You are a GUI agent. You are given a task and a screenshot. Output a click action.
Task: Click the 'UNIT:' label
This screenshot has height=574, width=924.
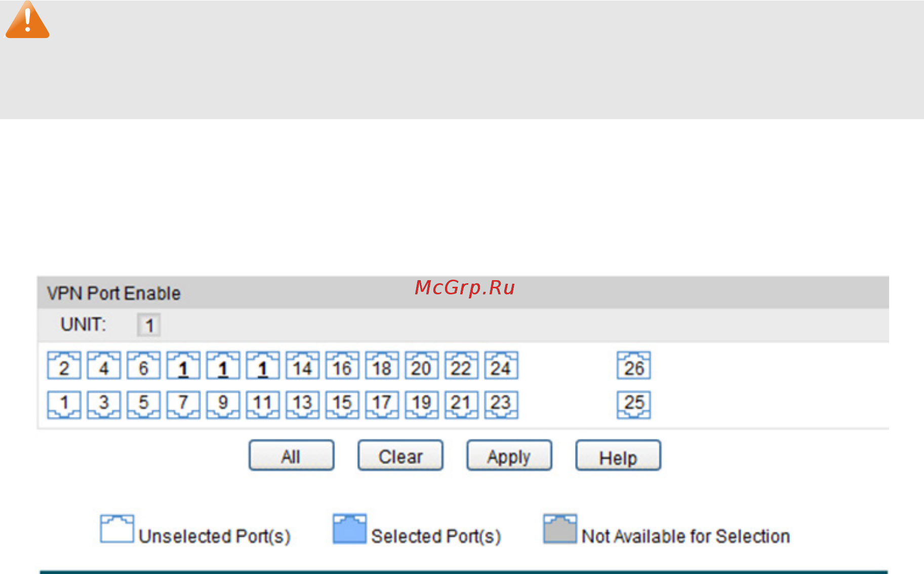point(83,324)
